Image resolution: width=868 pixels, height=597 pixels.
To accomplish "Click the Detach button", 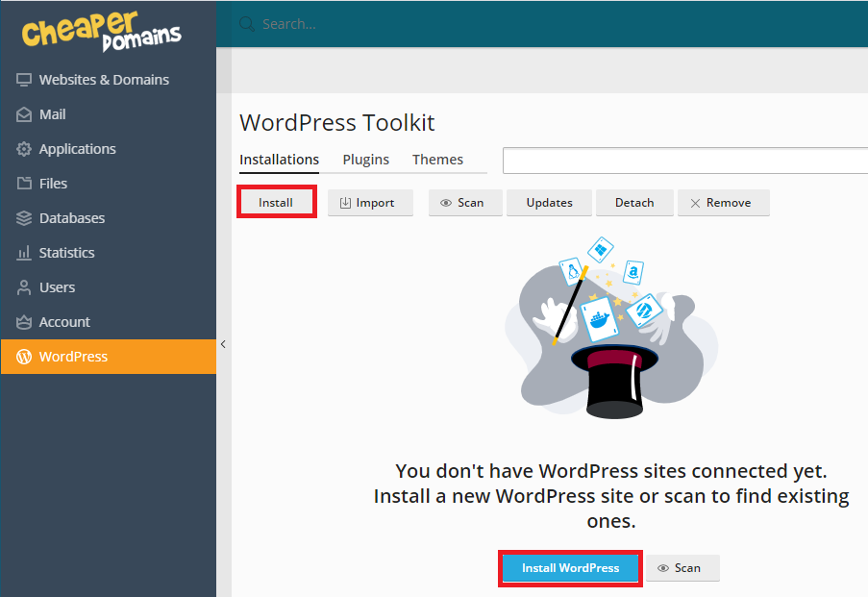I will coord(634,203).
